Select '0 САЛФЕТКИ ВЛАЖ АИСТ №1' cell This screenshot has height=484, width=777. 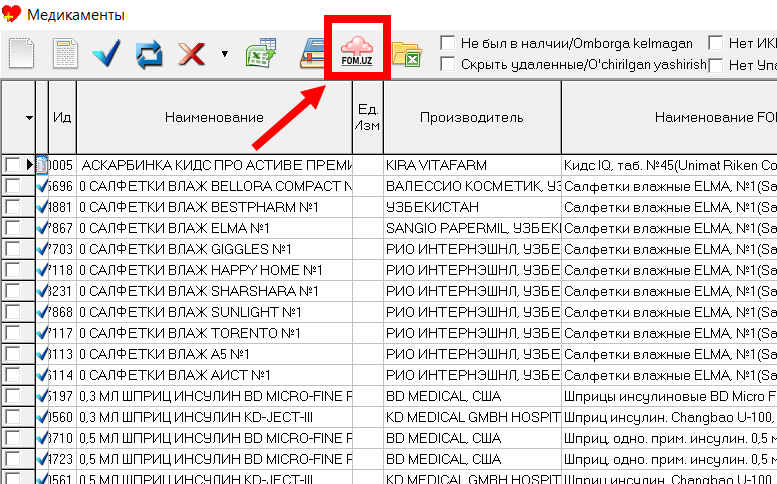(x=215, y=376)
